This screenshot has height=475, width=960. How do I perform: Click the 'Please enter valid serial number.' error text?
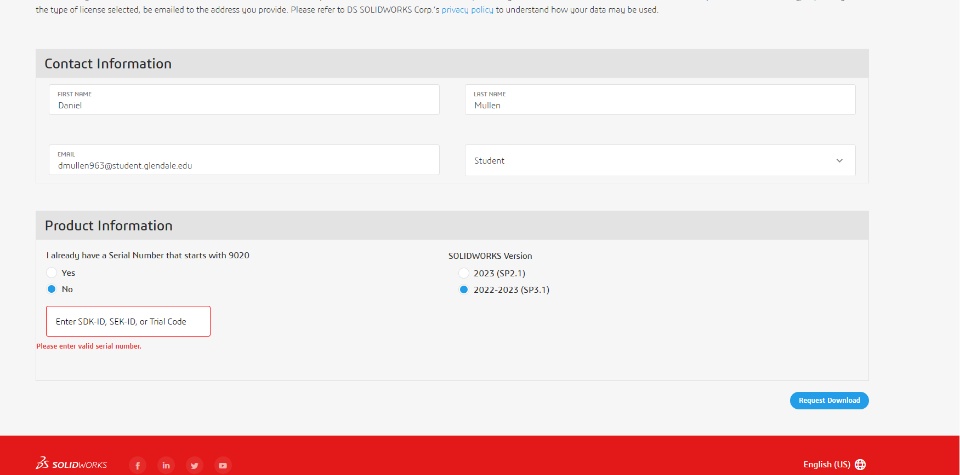pos(89,346)
